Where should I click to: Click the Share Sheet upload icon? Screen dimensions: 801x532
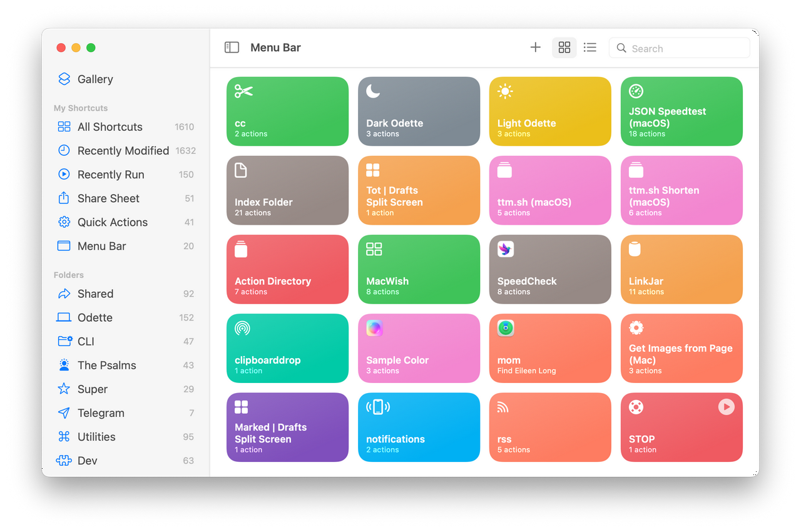(64, 198)
